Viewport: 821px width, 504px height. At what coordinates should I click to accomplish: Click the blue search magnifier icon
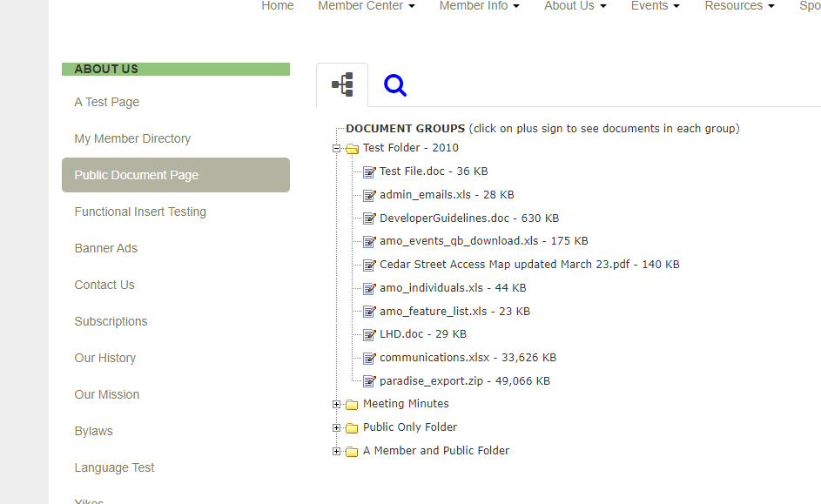(395, 85)
